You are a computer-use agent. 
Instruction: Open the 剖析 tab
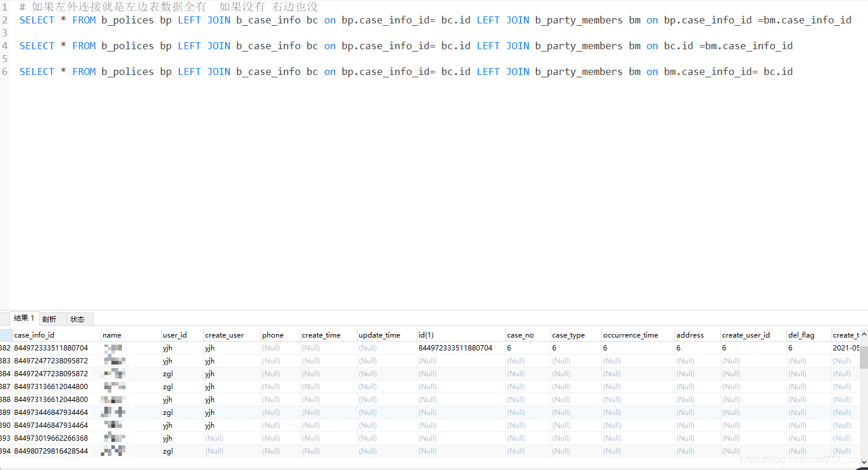tap(50, 319)
